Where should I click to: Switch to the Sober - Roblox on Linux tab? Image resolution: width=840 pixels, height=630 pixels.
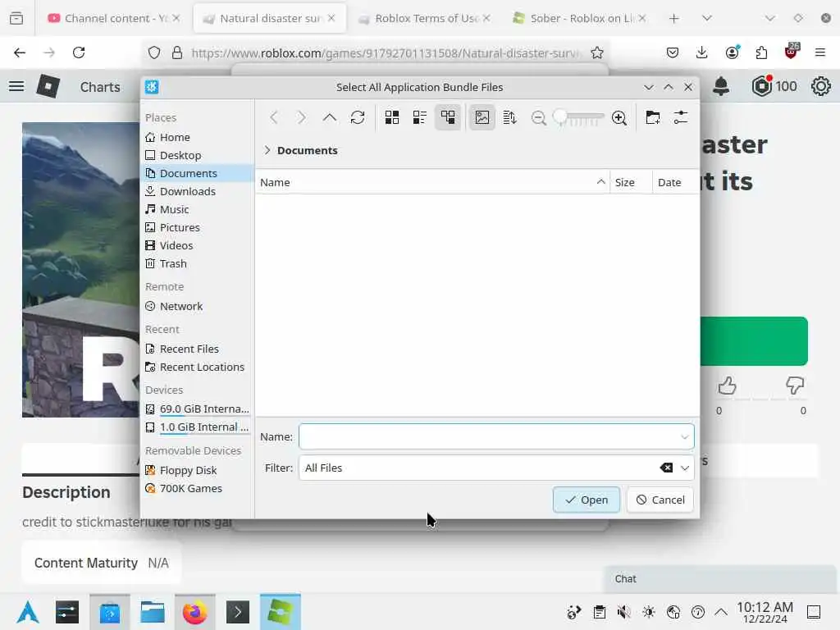tap(579, 18)
